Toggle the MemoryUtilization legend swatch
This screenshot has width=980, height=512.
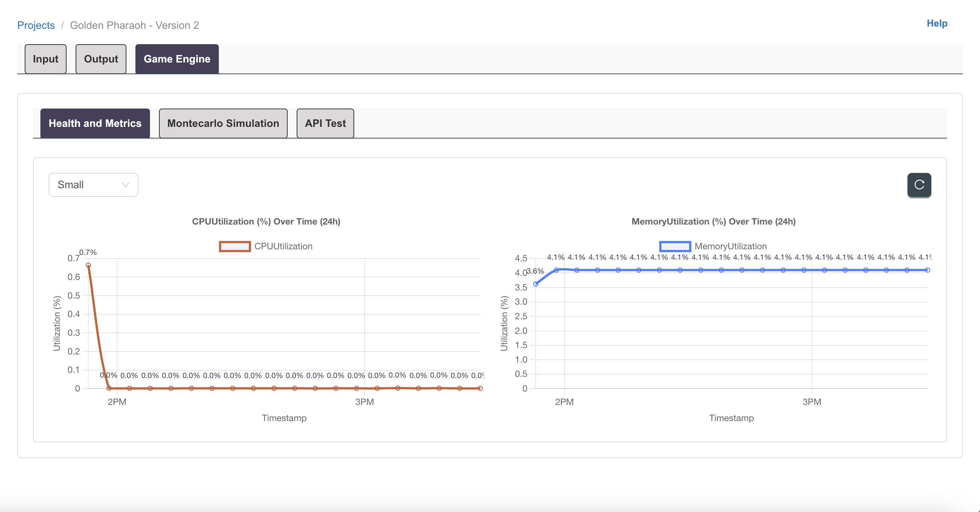[675, 246]
